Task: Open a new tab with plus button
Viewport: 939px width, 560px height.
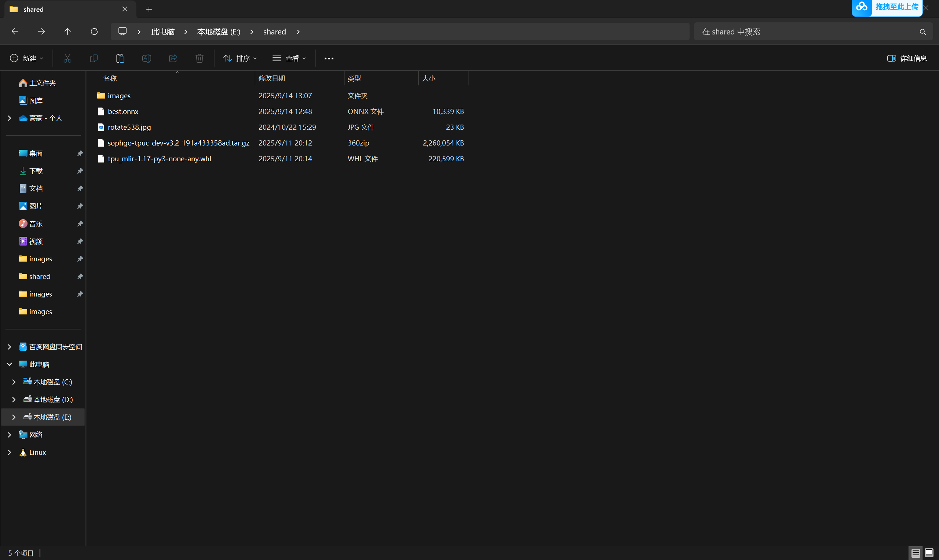Action: (x=149, y=10)
